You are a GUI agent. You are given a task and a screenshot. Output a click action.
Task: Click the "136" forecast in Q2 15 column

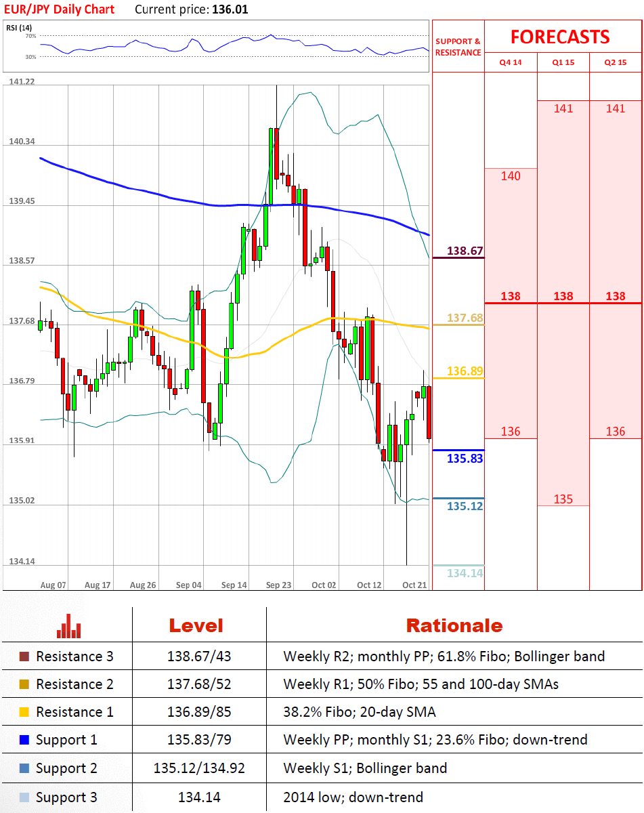coord(616,432)
